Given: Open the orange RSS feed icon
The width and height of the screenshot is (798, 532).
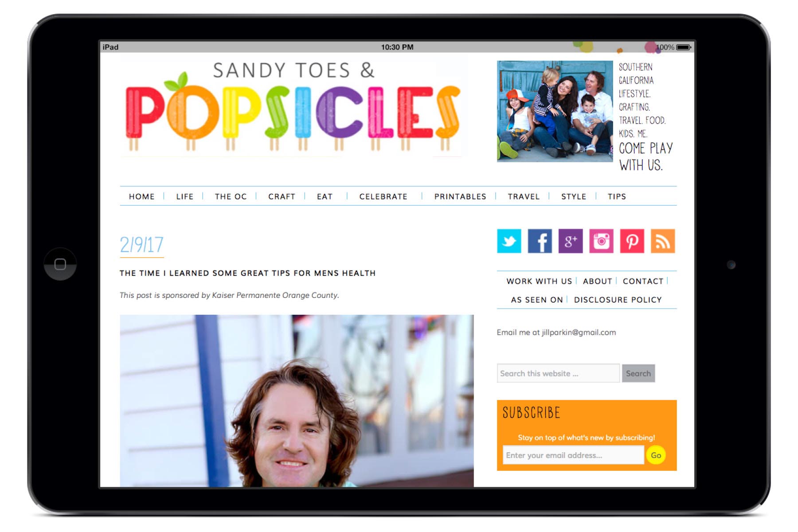Looking at the screenshot, I should [663, 241].
